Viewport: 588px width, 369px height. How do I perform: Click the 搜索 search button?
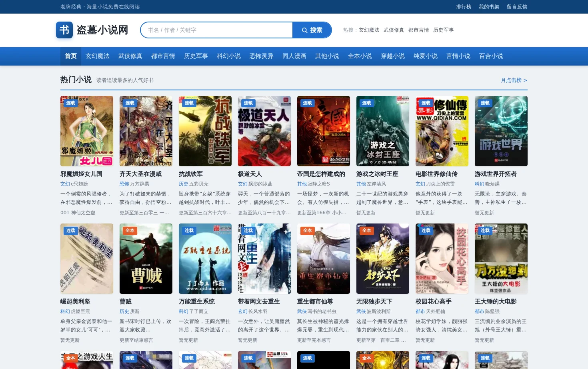312,30
